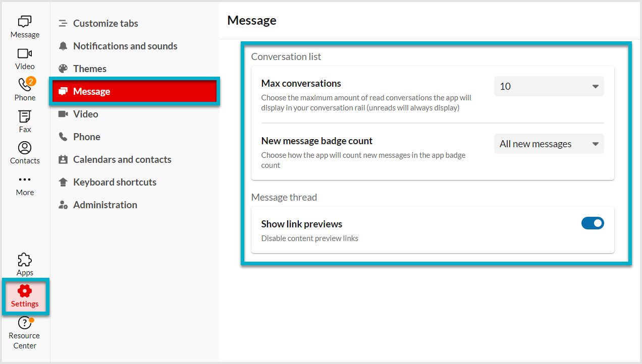
Task: Click the Conversation list section title
Action: 286,56
